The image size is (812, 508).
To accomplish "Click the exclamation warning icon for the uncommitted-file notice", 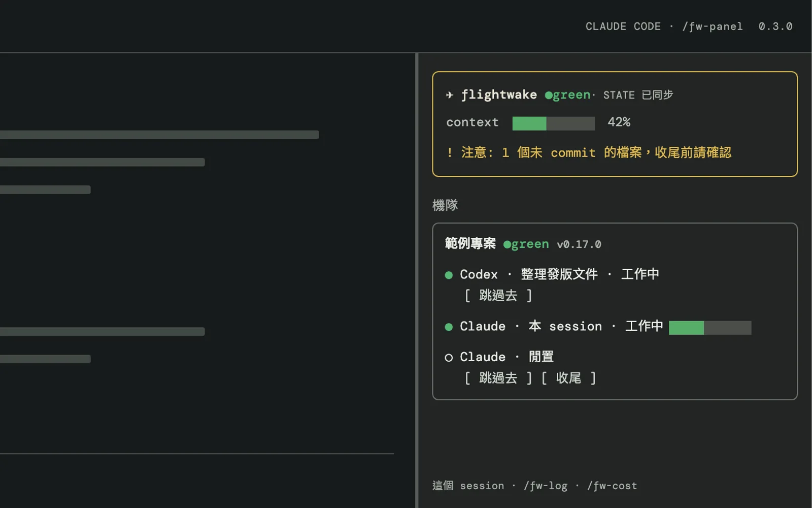I will point(450,152).
